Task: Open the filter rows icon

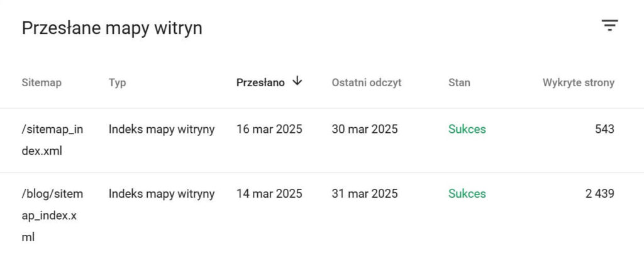Action: click(610, 25)
